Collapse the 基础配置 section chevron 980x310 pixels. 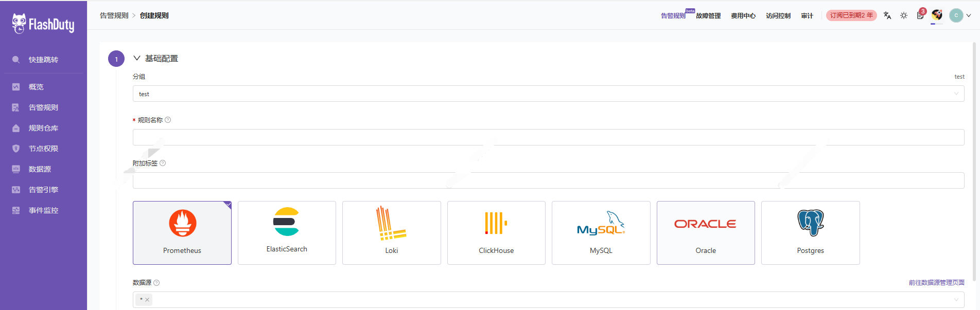137,58
